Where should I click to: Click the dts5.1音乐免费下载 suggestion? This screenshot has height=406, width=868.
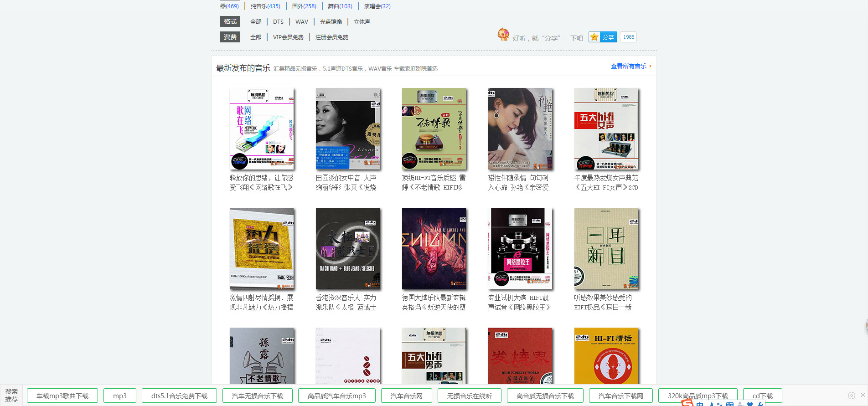click(x=179, y=396)
